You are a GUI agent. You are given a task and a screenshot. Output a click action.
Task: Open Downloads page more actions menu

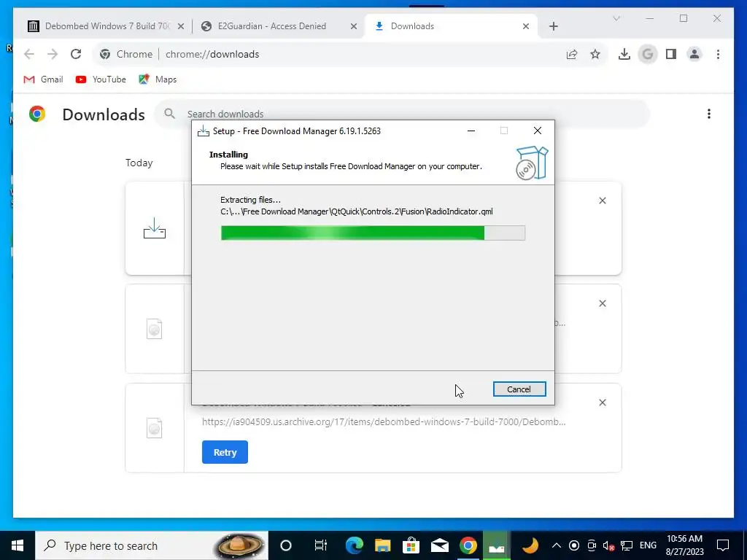coord(709,114)
